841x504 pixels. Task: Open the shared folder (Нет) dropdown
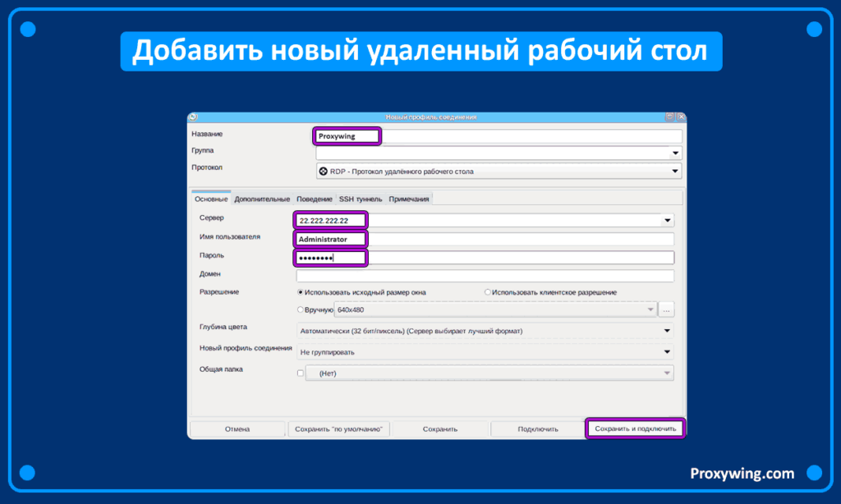click(489, 373)
